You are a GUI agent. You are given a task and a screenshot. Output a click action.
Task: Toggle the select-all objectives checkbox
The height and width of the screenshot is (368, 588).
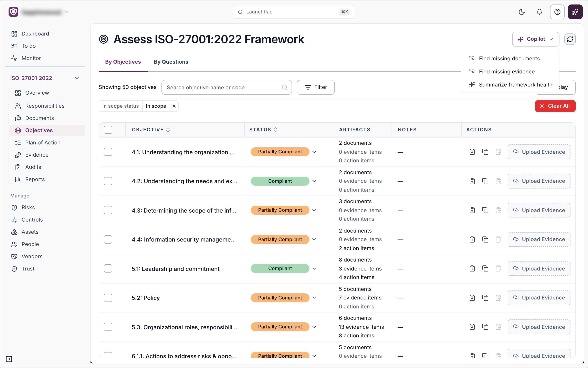(108, 130)
